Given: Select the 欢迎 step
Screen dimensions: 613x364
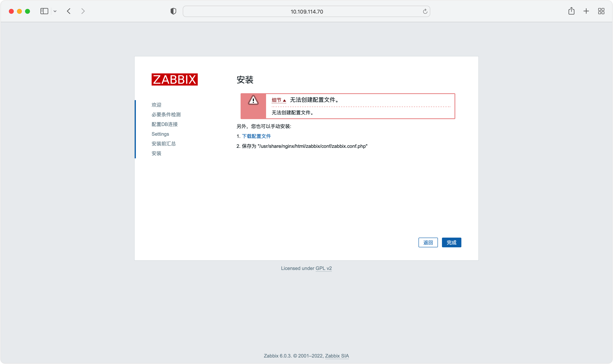Looking at the screenshot, I should (156, 105).
